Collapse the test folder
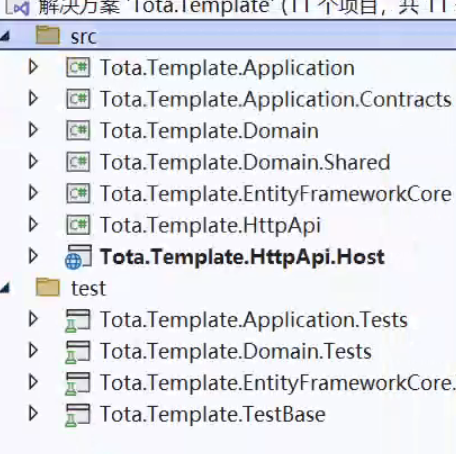Image resolution: width=456 pixels, height=454 pixels. [5, 288]
